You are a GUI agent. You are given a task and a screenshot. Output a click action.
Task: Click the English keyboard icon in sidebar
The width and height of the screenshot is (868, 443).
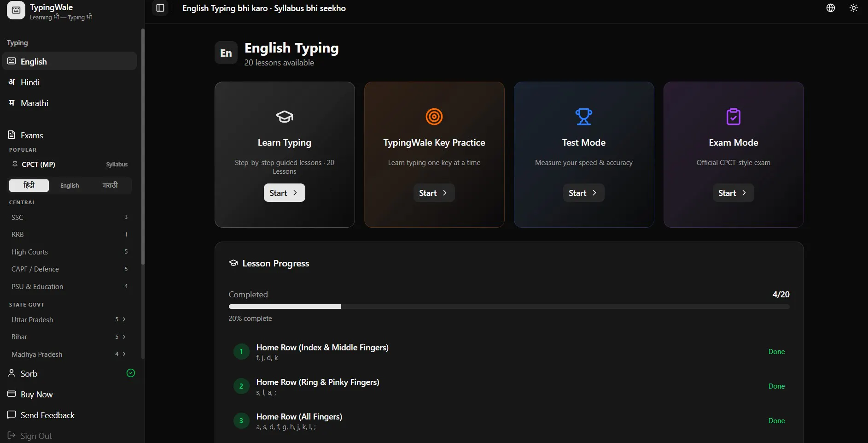click(x=12, y=61)
